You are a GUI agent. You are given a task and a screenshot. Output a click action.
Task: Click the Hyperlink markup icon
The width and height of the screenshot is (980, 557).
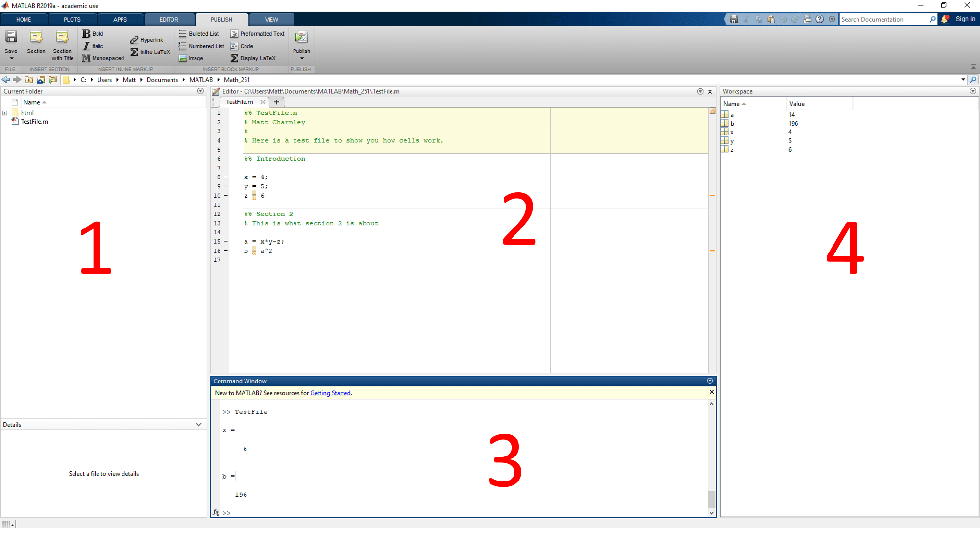click(134, 40)
